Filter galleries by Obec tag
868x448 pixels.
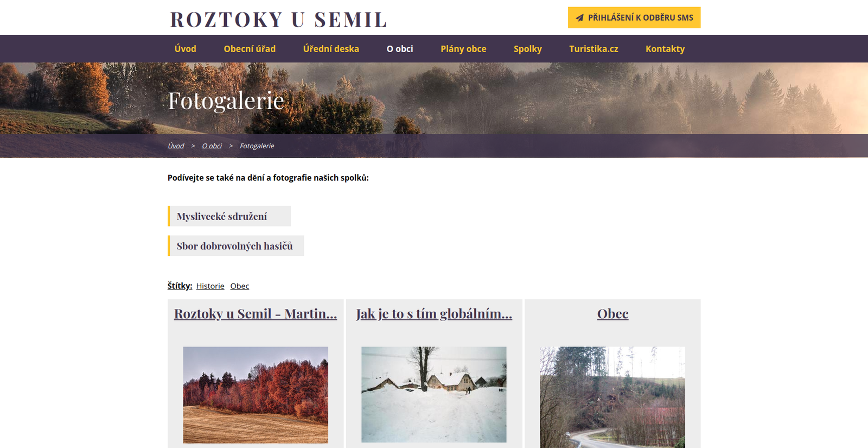tap(240, 286)
